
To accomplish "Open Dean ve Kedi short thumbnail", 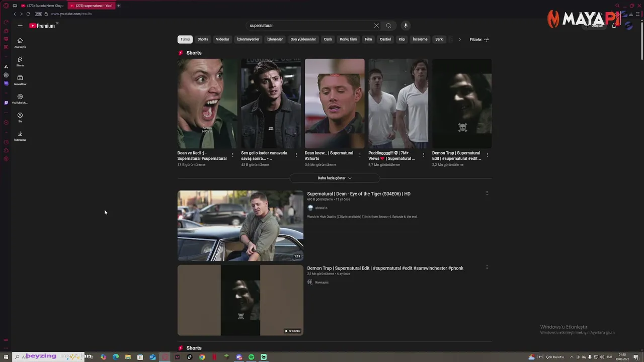I will pyautogui.click(x=207, y=104).
